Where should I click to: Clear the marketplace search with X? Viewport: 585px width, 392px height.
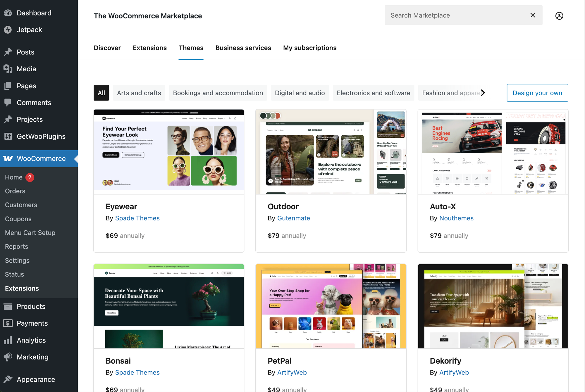pyautogui.click(x=533, y=15)
